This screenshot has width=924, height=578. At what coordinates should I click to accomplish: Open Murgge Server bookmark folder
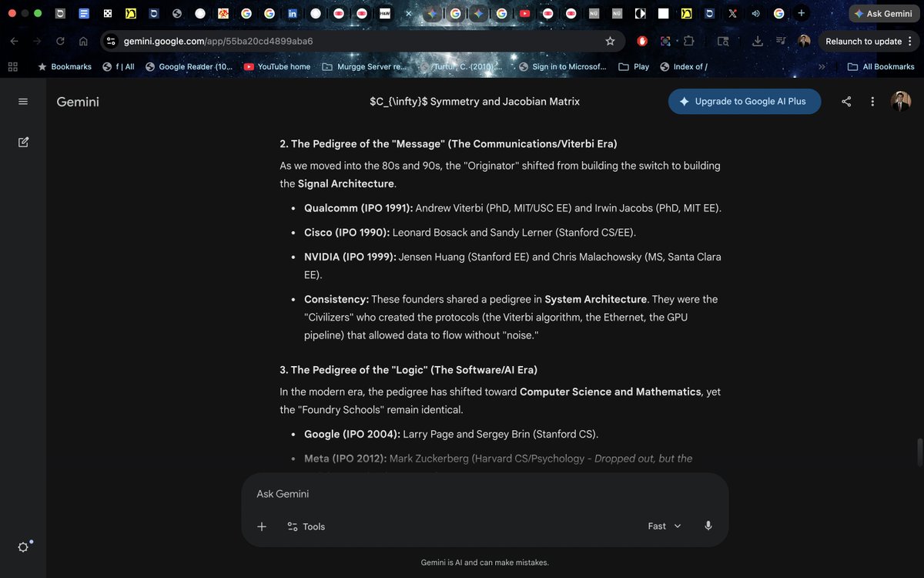[x=363, y=67]
